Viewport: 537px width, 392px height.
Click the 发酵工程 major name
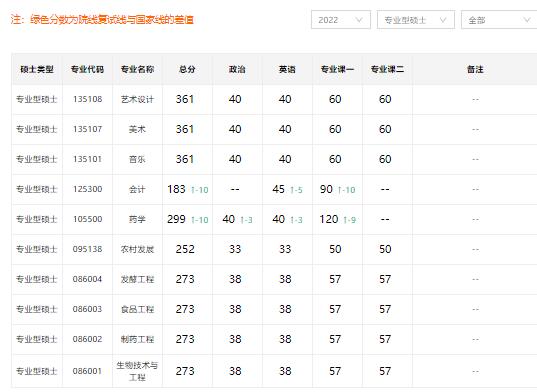tap(137, 279)
